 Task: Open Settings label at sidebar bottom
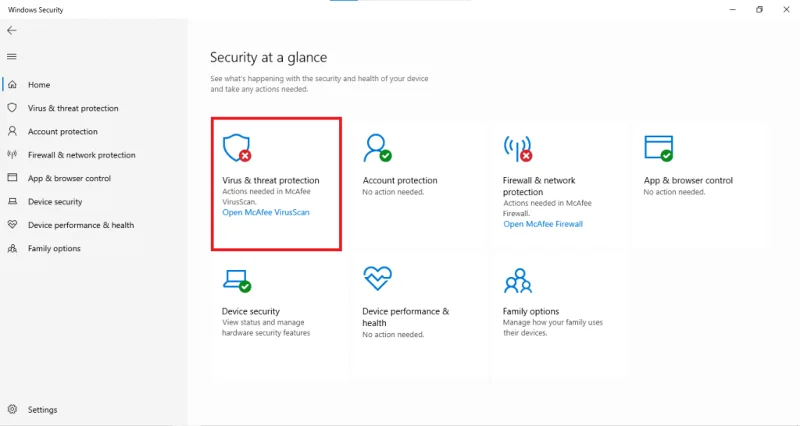pos(42,410)
